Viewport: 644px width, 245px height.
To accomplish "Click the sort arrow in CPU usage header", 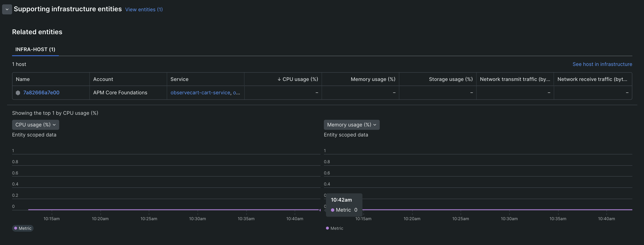I will 279,79.
